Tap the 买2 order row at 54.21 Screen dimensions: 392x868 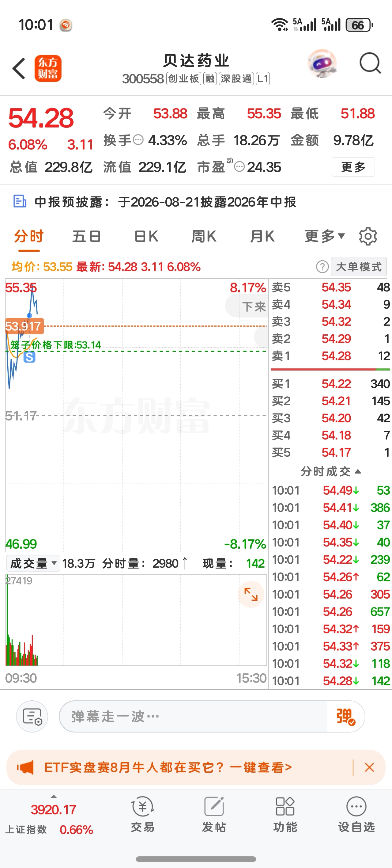(x=331, y=401)
